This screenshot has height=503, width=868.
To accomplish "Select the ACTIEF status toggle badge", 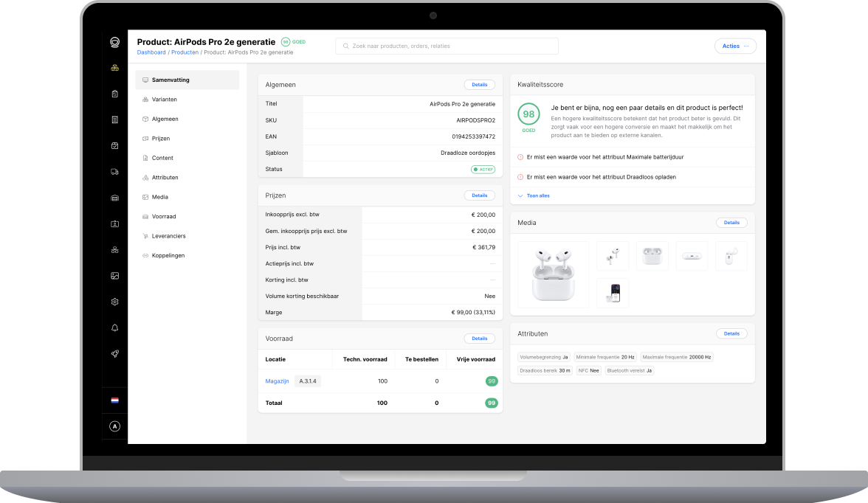I will (x=483, y=169).
